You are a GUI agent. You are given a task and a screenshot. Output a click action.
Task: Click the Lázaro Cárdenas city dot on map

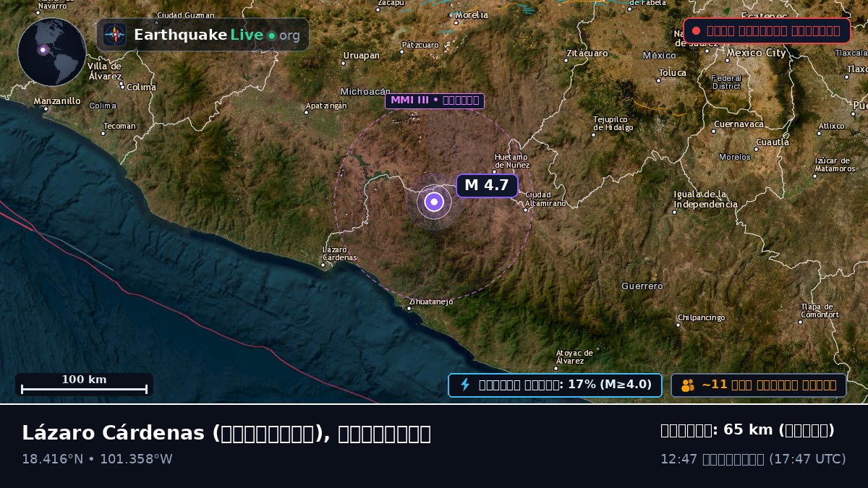(323, 265)
